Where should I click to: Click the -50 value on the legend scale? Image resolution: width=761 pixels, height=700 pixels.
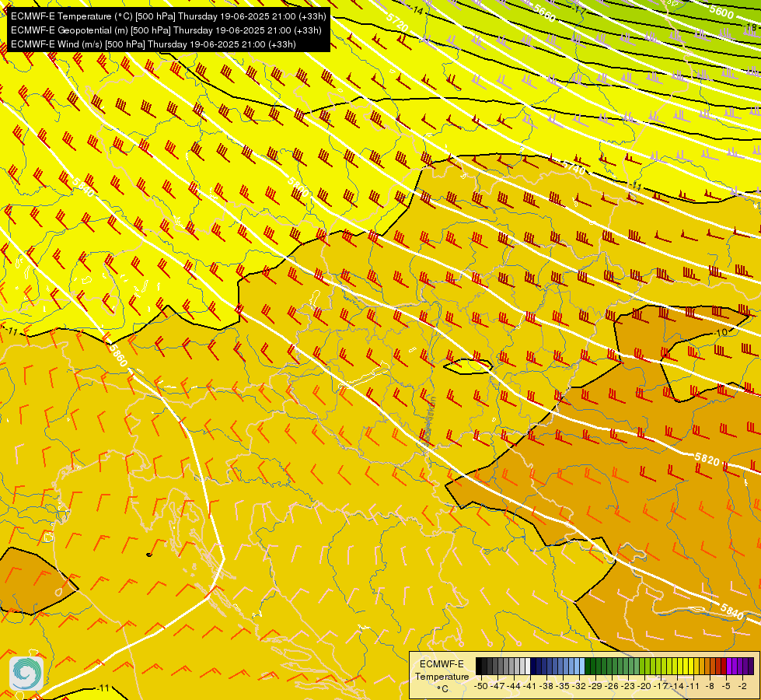tap(481, 686)
